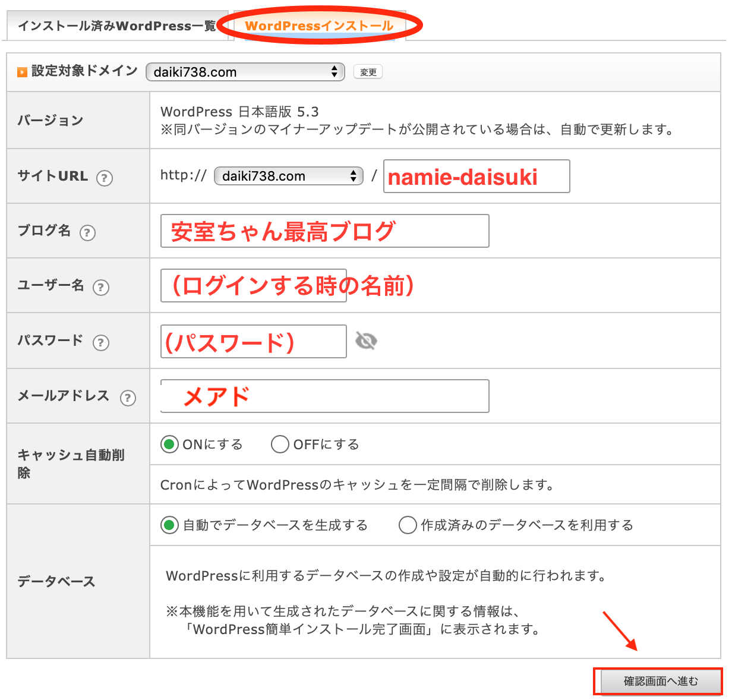Choose 自動でデータベースを生成する option
Screen dimensions: 732x700
169,525
